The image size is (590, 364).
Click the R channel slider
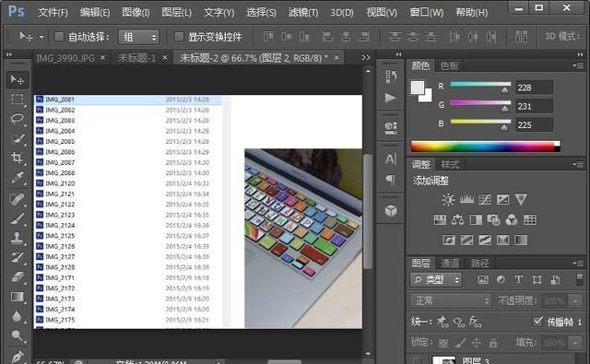click(x=480, y=84)
